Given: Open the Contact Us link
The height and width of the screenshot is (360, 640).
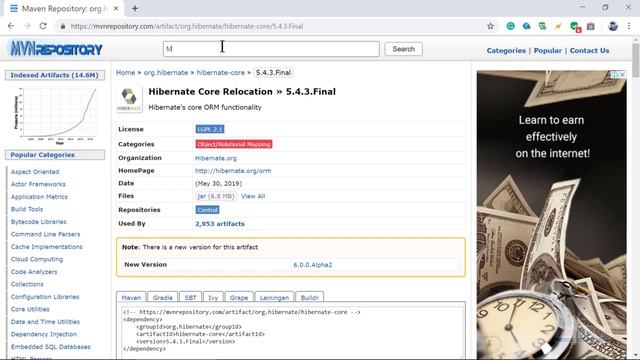Looking at the screenshot, I should (589, 51).
